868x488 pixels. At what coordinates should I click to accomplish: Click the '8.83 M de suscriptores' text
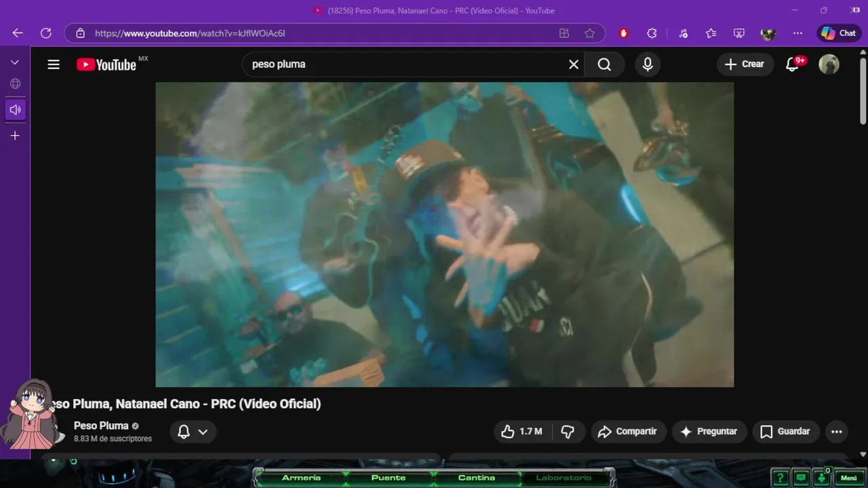pos(113,439)
